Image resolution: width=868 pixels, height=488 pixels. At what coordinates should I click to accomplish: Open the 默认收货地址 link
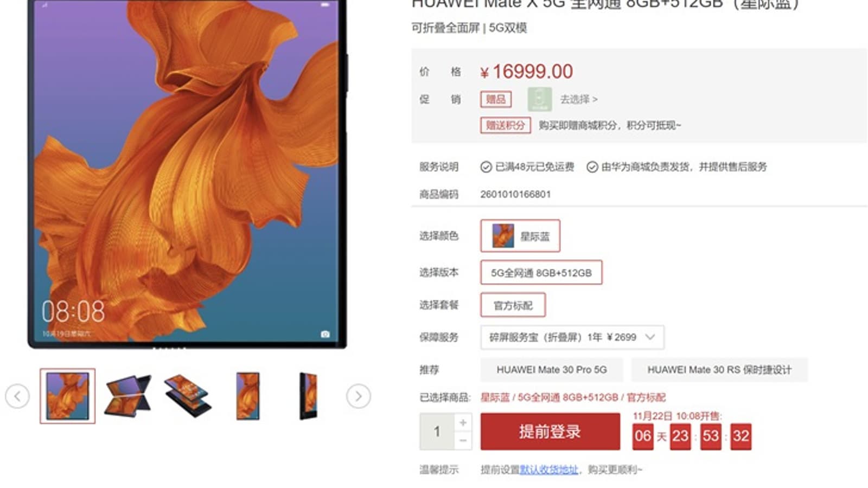click(x=549, y=470)
